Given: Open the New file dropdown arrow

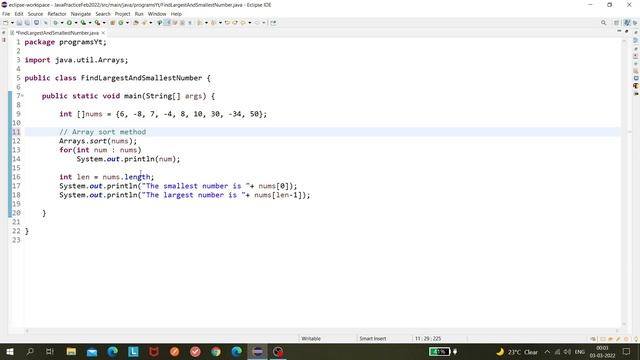Looking at the screenshot, I should click(x=12, y=23).
